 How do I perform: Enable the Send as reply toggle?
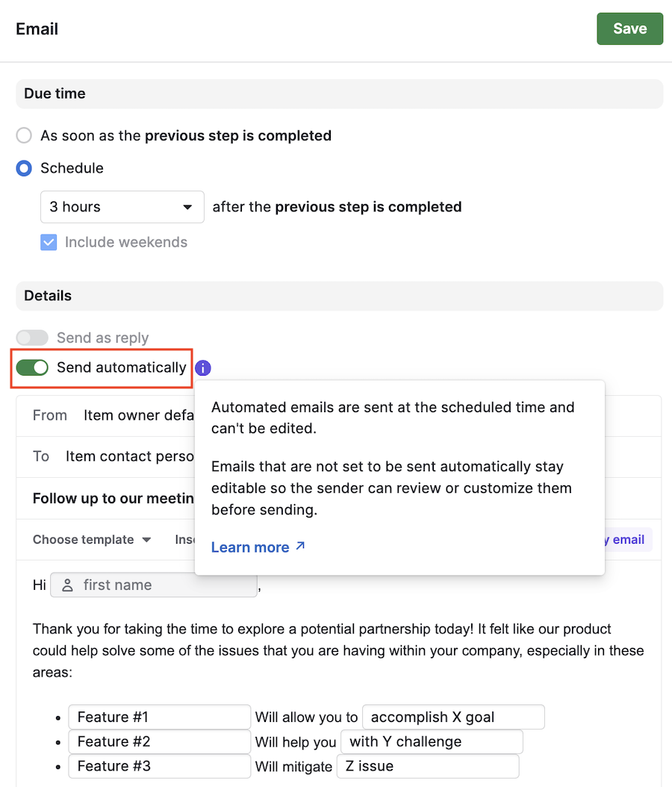pyautogui.click(x=32, y=337)
